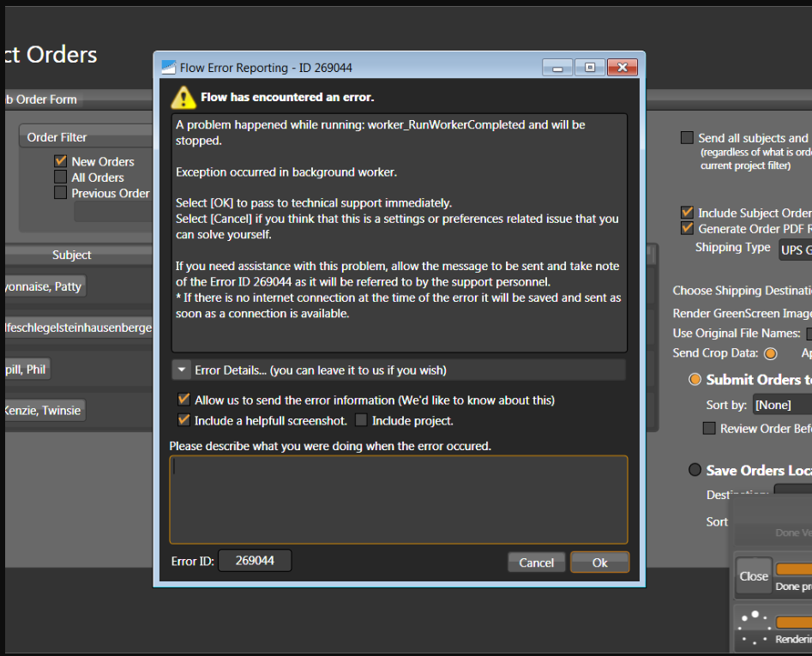Image resolution: width=812 pixels, height=656 pixels.
Task: Click the error description text area
Action: (x=399, y=500)
